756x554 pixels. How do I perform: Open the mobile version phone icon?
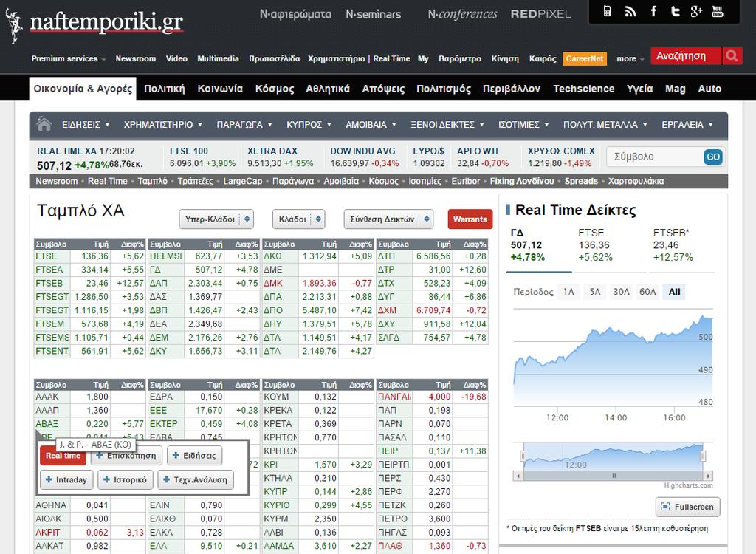click(608, 11)
